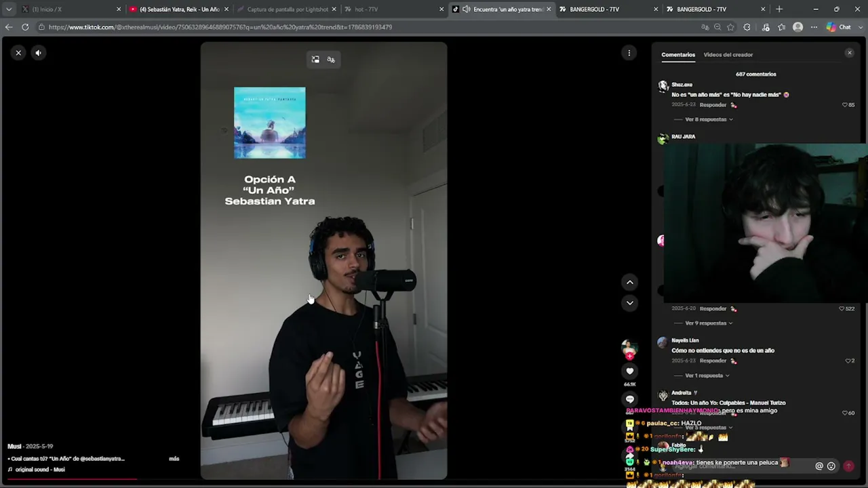The width and height of the screenshot is (868, 488).
Task: Zoom out with the magnifier icon in the address bar
Action: click(x=717, y=27)
